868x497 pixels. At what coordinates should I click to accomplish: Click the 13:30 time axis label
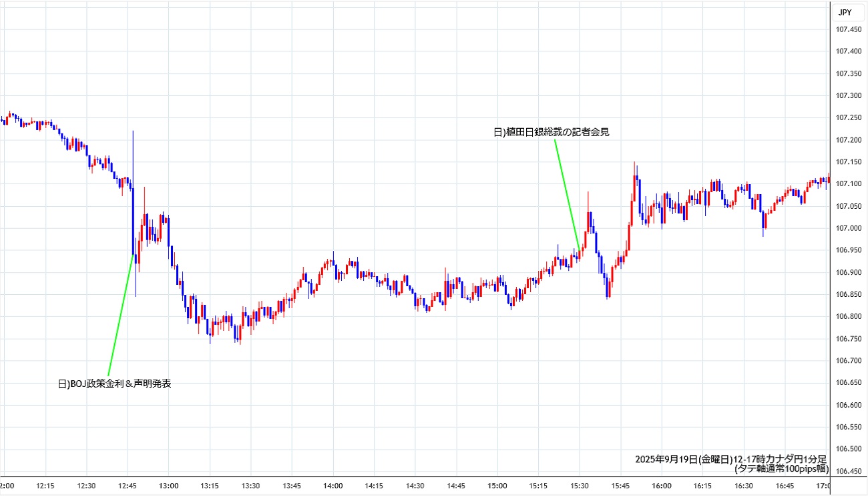250,486
